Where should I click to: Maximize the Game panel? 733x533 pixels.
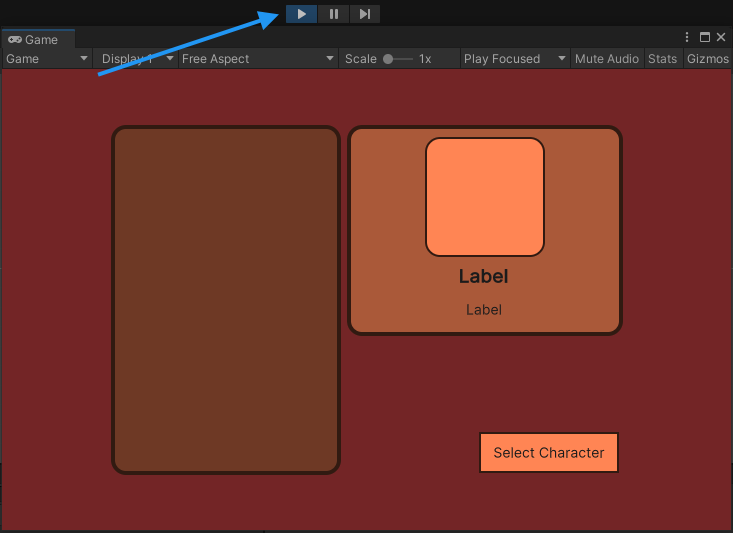pos(704,38)
